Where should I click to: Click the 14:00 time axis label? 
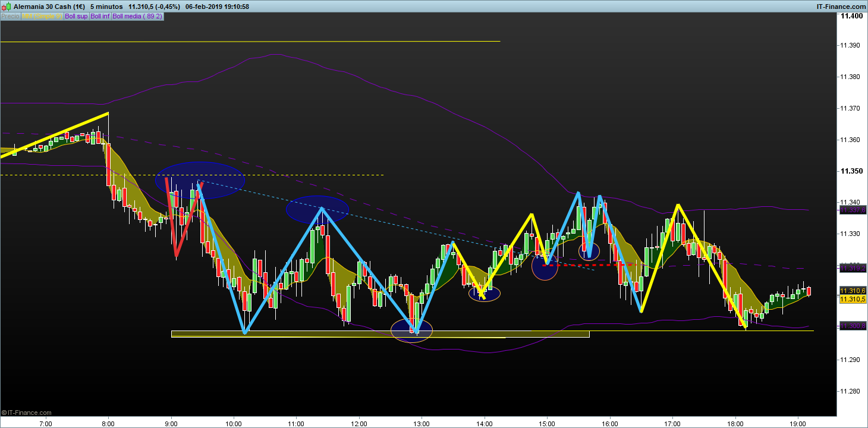485,424
